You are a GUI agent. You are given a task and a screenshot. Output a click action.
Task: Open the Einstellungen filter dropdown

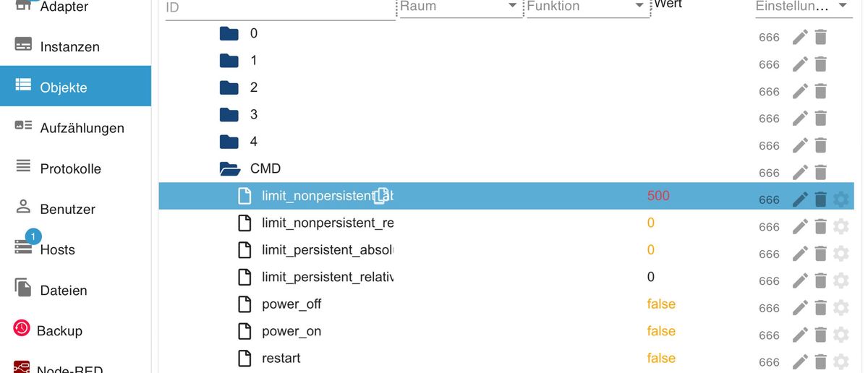tap(843, 7)
